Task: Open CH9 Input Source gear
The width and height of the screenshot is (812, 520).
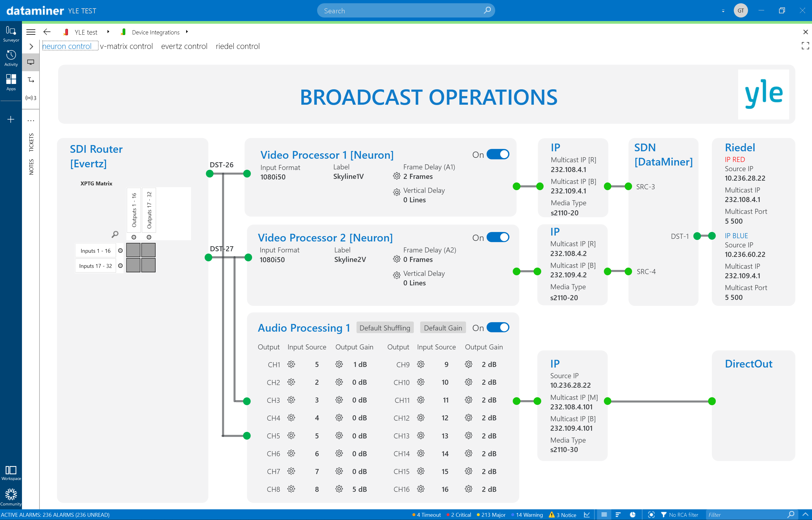Action: click(421, 364)
